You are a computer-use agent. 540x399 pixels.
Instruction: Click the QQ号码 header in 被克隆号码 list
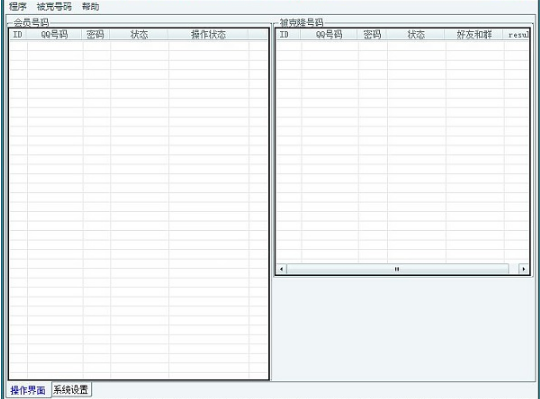[x=329, y=34]
